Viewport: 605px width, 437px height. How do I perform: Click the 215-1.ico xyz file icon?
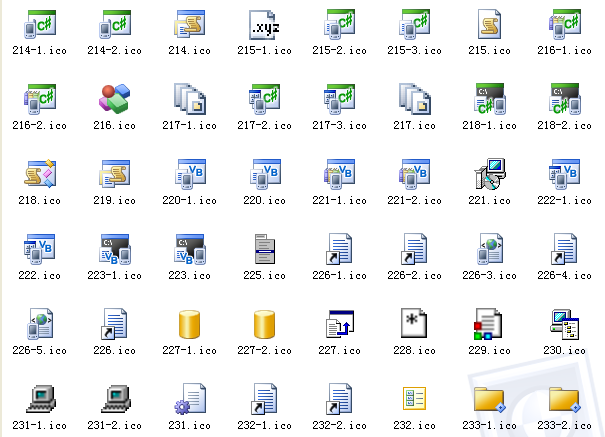click(265, 23)
